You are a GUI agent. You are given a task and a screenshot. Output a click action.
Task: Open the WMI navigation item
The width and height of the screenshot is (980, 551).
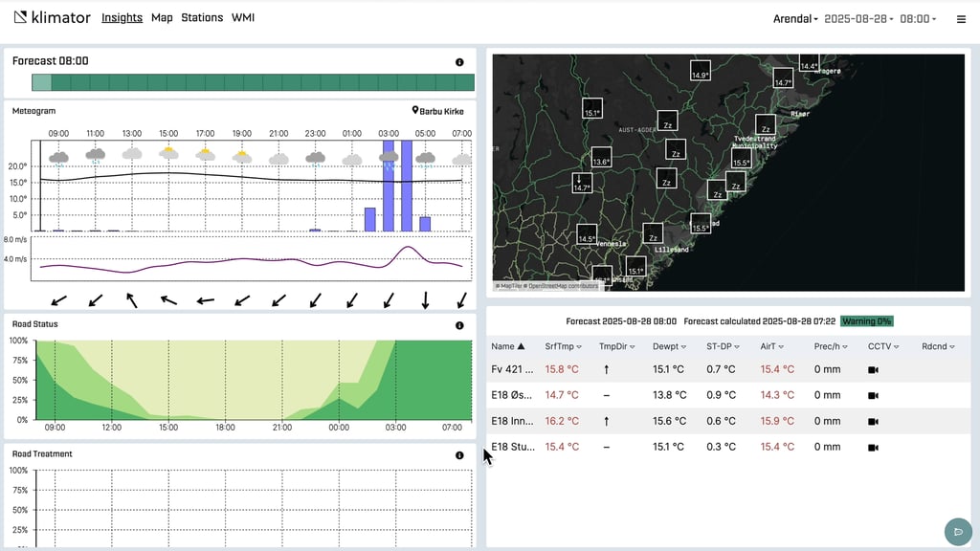pyautogui.click(x=243, y=18)
